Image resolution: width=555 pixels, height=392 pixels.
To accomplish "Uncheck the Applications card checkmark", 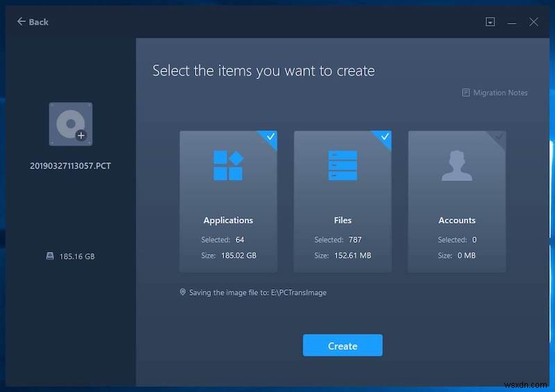I will 270,137.
